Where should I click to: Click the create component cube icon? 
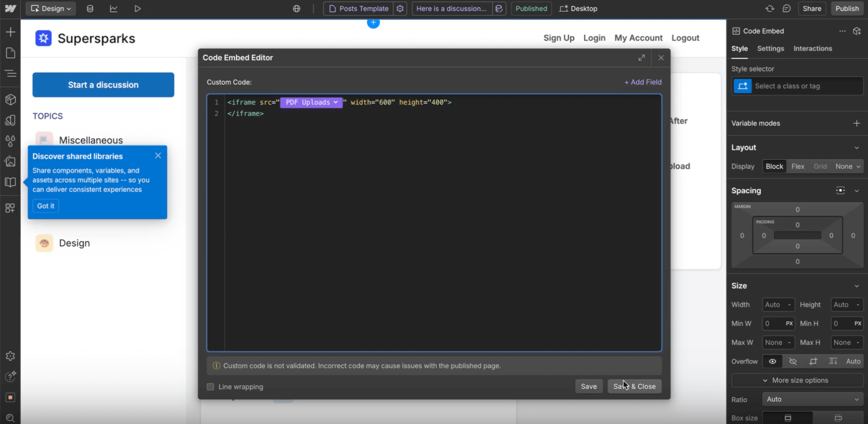[x=857, y=31]
